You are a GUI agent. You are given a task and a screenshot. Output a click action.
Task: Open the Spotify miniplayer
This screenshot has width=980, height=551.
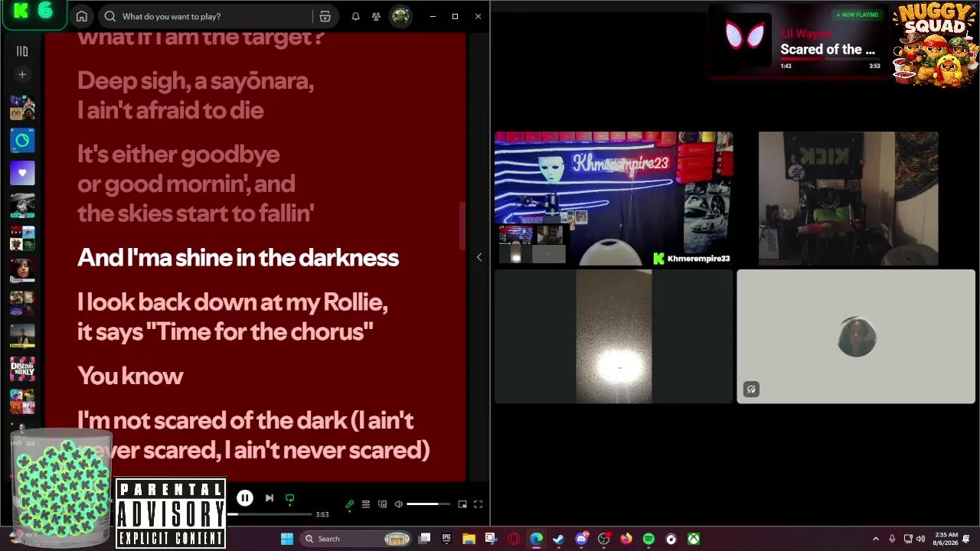point(462,504)
